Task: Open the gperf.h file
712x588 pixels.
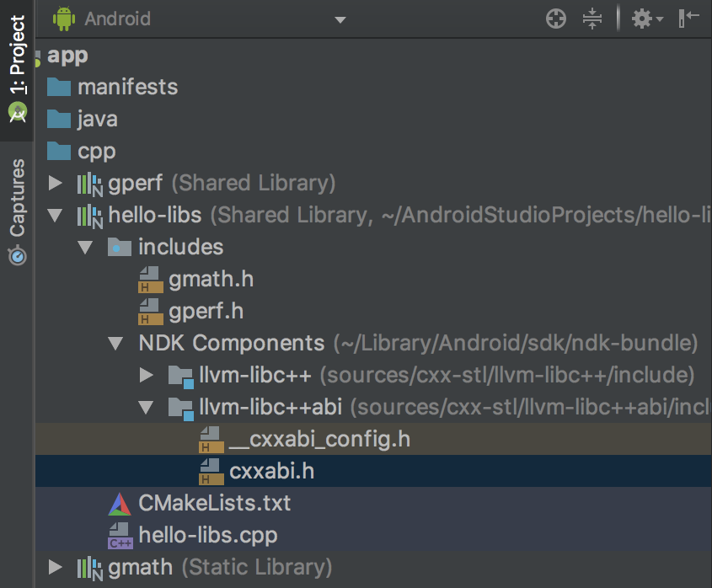Action: click(x=206, y=312)
